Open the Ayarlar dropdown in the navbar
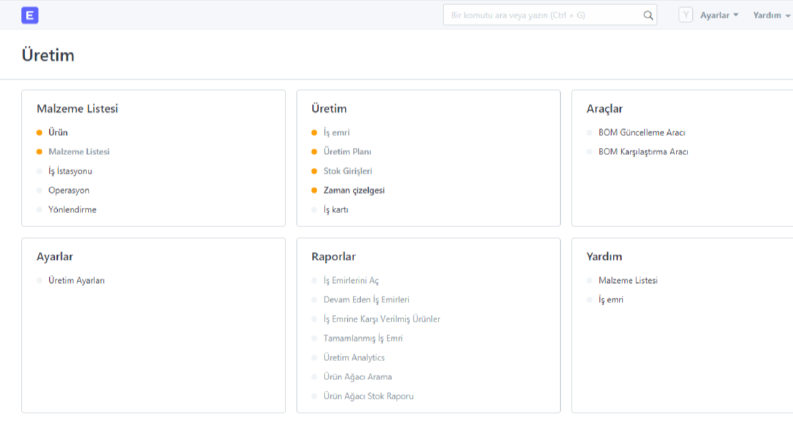 (719, 15)
